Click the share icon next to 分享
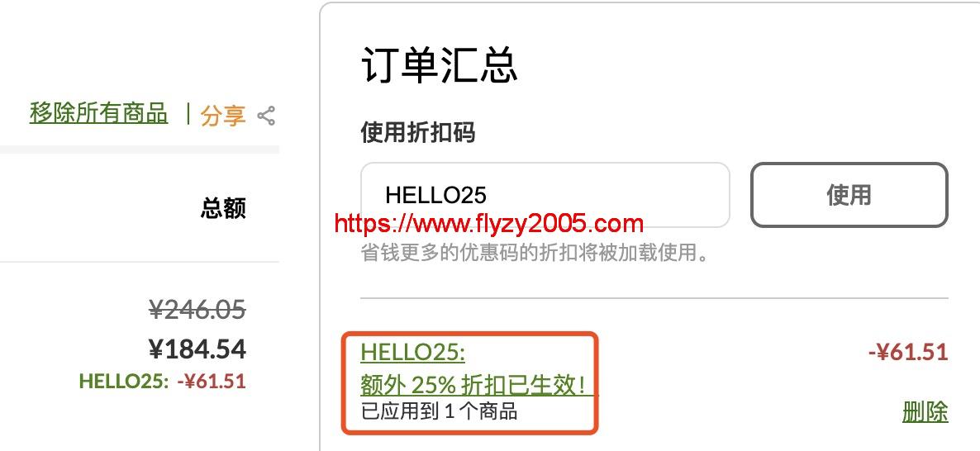The width and height of the screenshot is (980, 451). (x=266, y=116)
